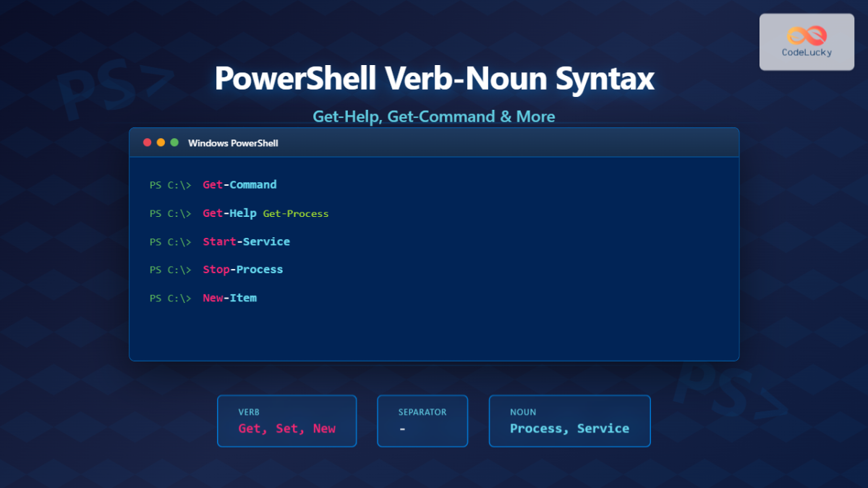Click the New-Item command text
The image size is (868, 488).
[x=229, y=298]
